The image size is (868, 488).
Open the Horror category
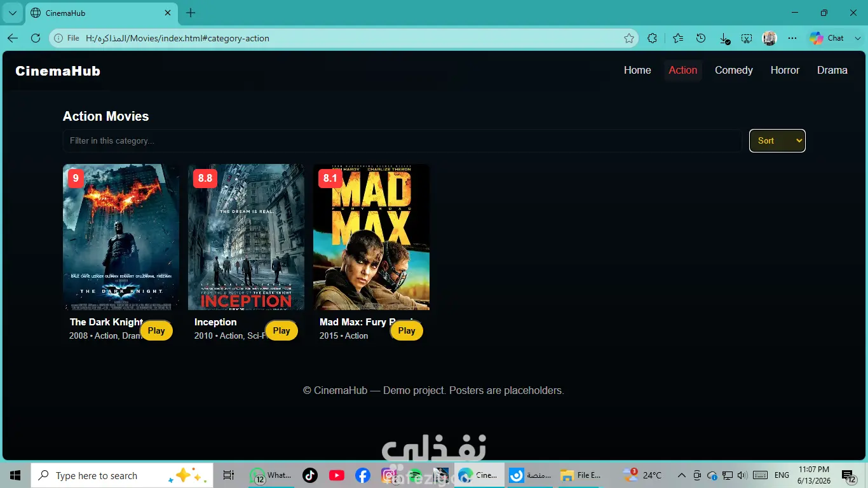785,71
